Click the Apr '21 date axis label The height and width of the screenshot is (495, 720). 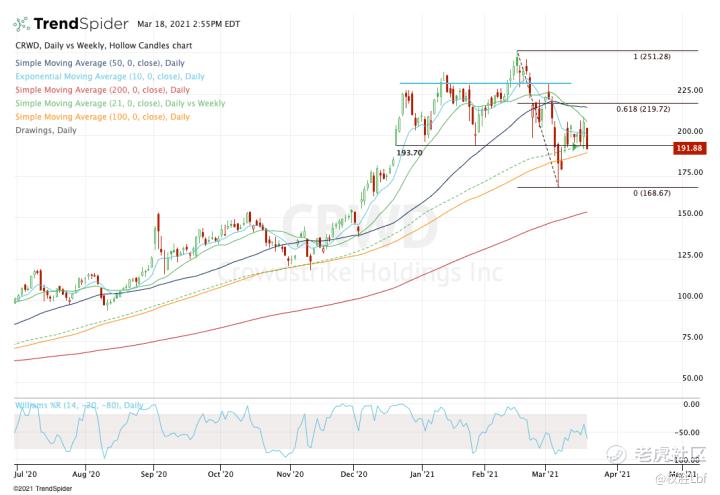[618, 474]
